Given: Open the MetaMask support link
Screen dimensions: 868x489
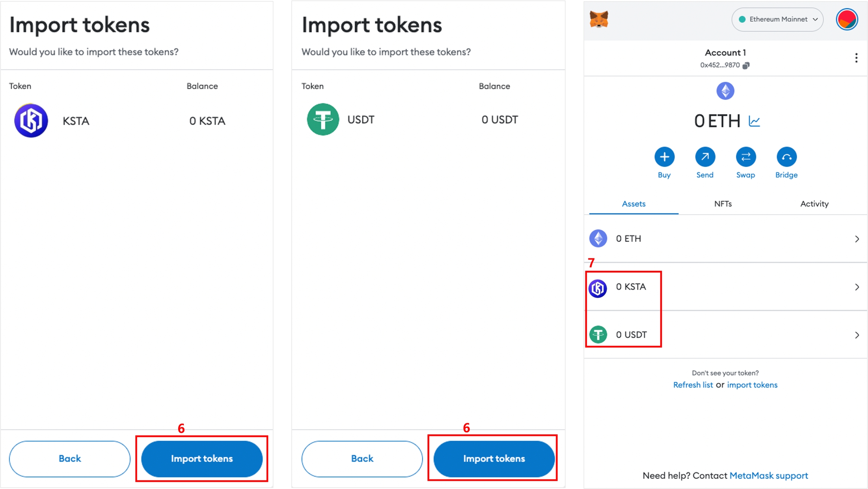Looking at the screenshot, I should coord(769,476).
